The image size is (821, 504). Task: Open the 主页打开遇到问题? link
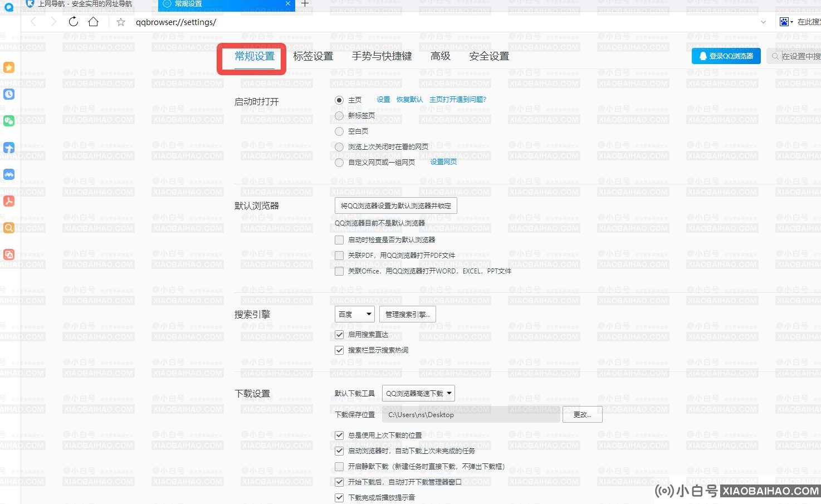[458, 100]
